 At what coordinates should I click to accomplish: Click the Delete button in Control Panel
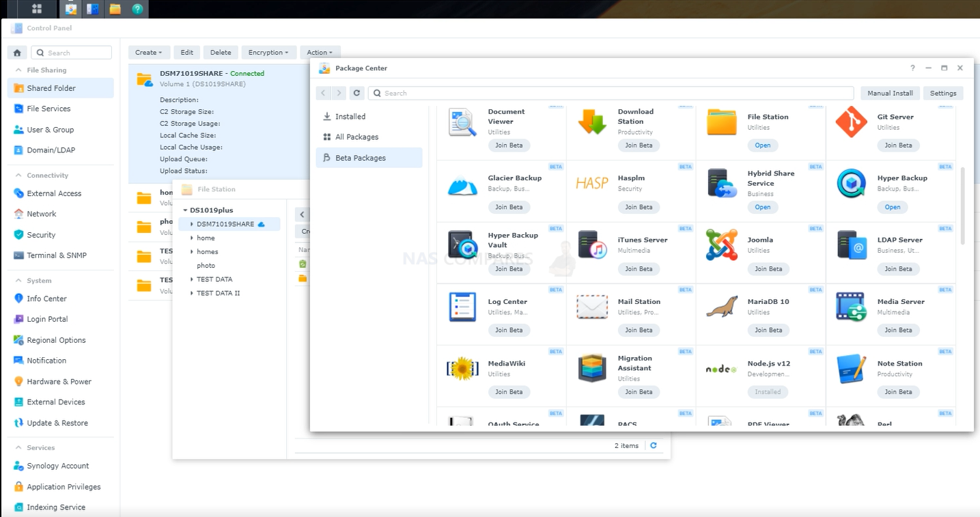point(221,53)
